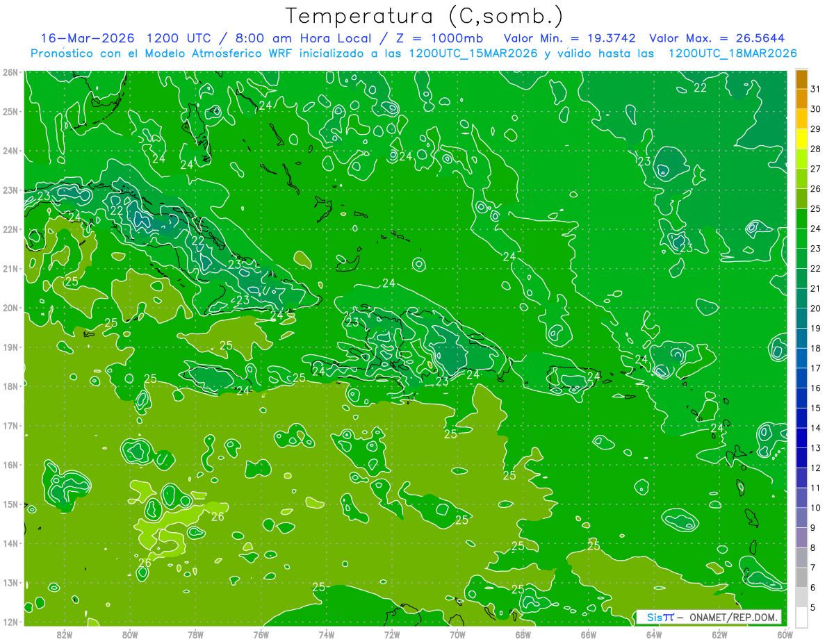The height and width of the screenshot is (644, 834).
Task: Pick the green legend swatch between 23 and 24
Action: click(x=801, y=239)
